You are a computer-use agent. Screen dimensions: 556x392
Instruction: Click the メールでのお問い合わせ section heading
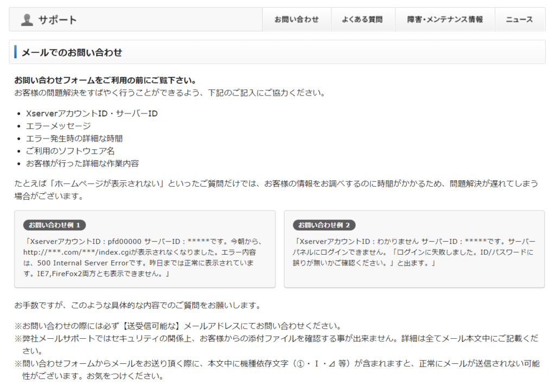click(72, 53)
